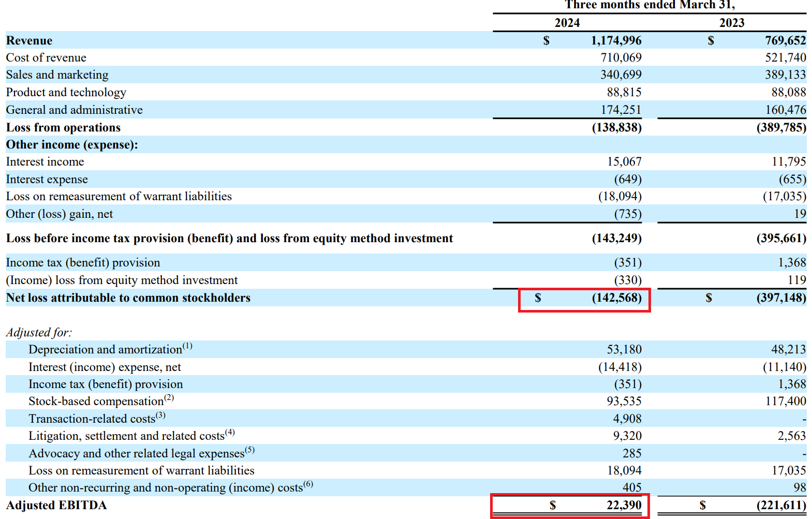Click footnote (5) after Advocacy legal expenses
This screenshot has height=519, width=812.
[x=250, y=450]
